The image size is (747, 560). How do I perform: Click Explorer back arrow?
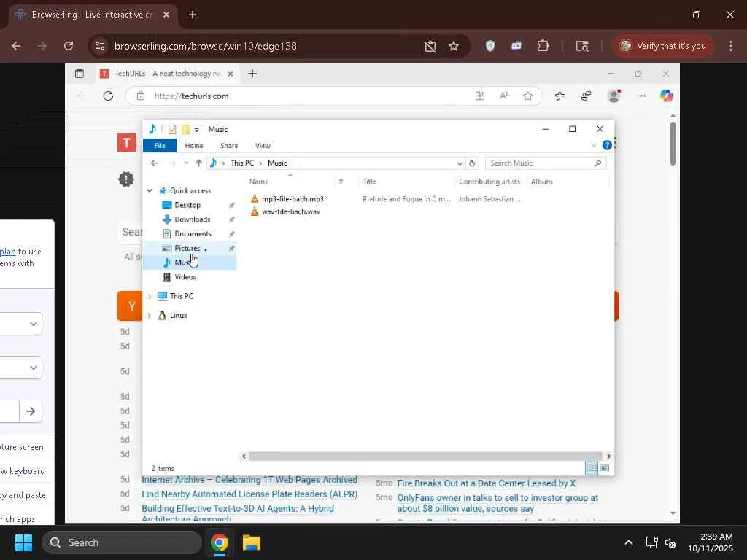coord(155,163)
